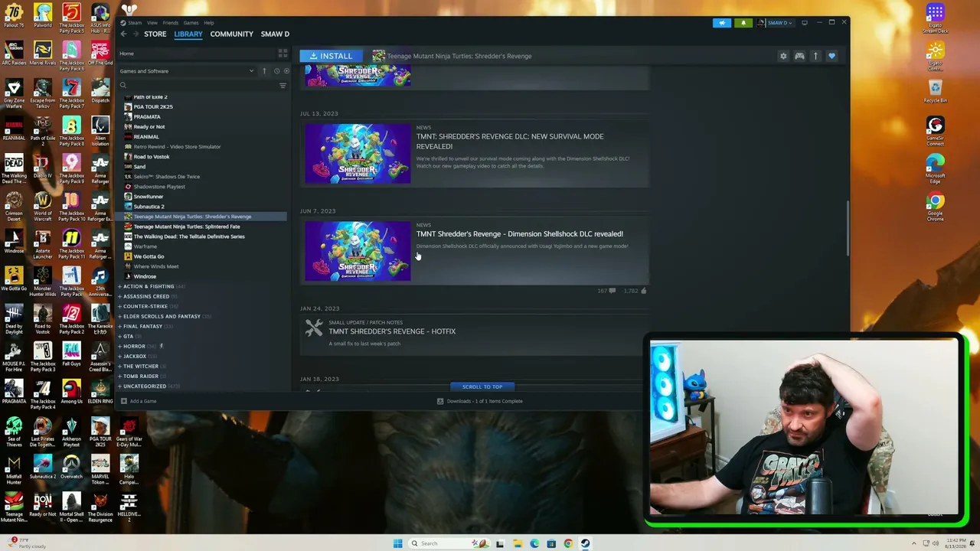Go forward with the Steam forward arrow

click(136, 34)
